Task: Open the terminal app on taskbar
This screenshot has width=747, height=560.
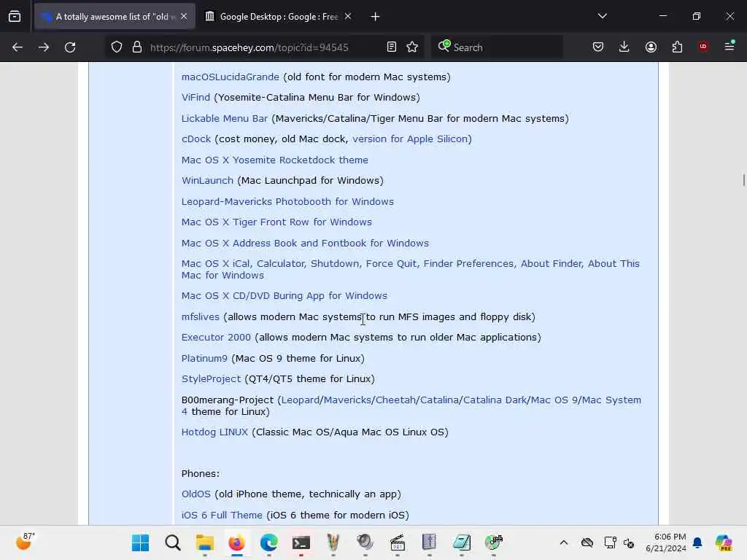Action: point(301,542)
